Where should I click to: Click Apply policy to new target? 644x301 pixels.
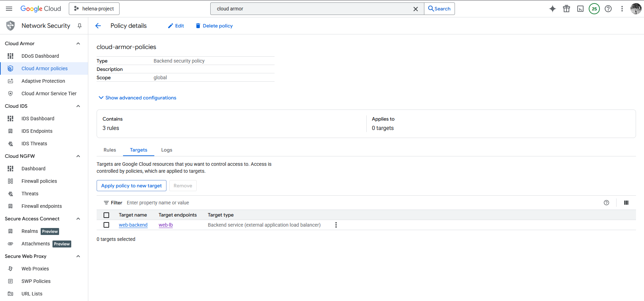tap(131, 186)
